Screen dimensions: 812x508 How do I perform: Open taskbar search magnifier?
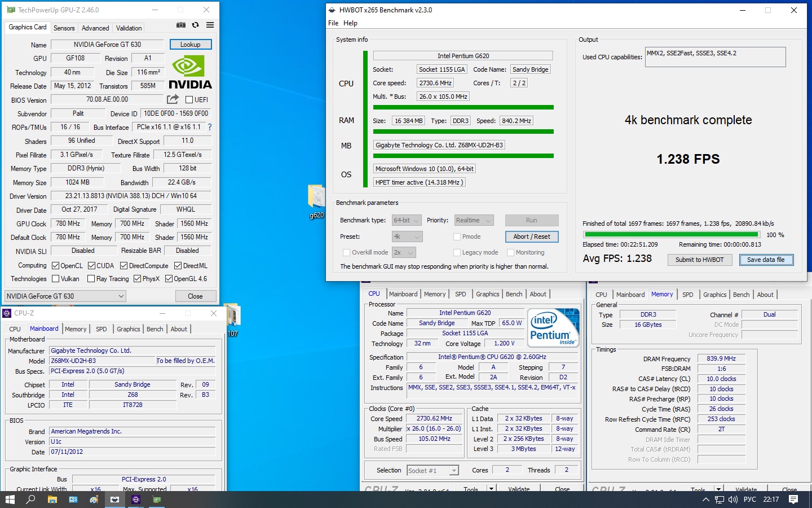[x=30, y=500]
